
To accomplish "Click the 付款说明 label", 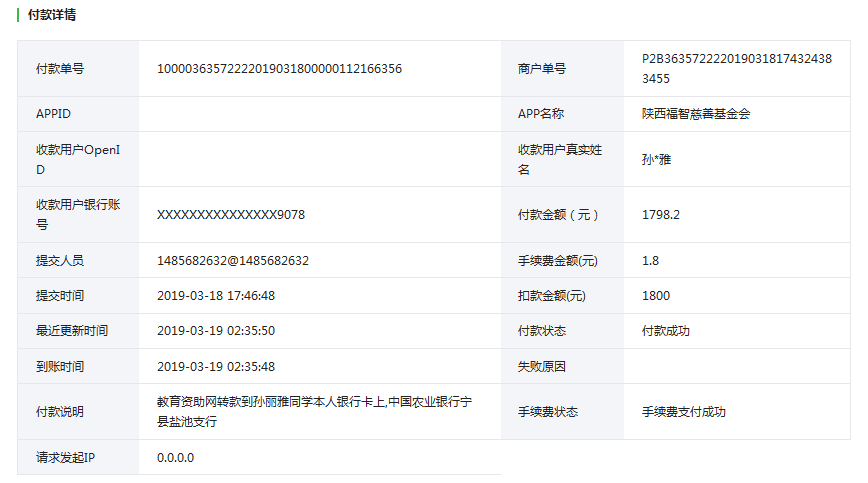I will tap(60, 412).
